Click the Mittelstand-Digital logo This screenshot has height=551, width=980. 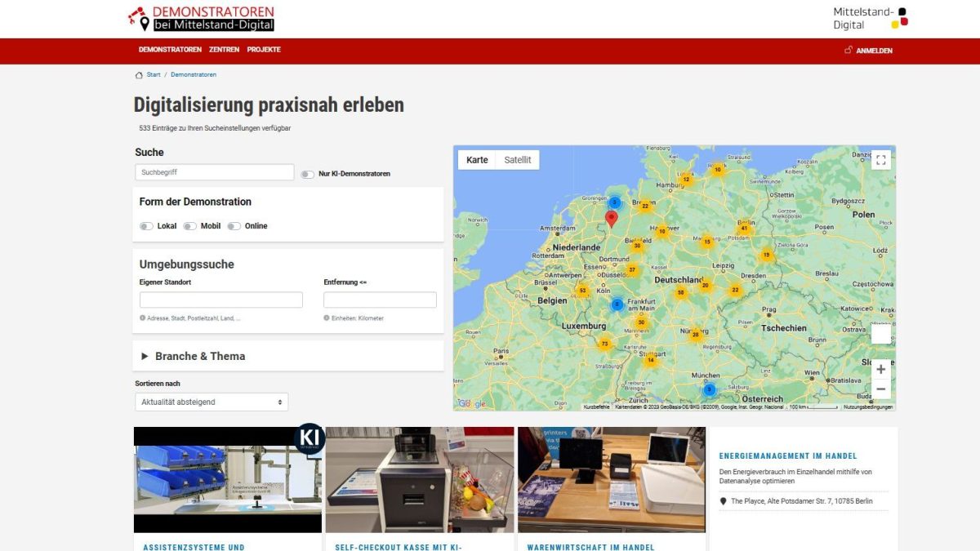tap(870, 18)
